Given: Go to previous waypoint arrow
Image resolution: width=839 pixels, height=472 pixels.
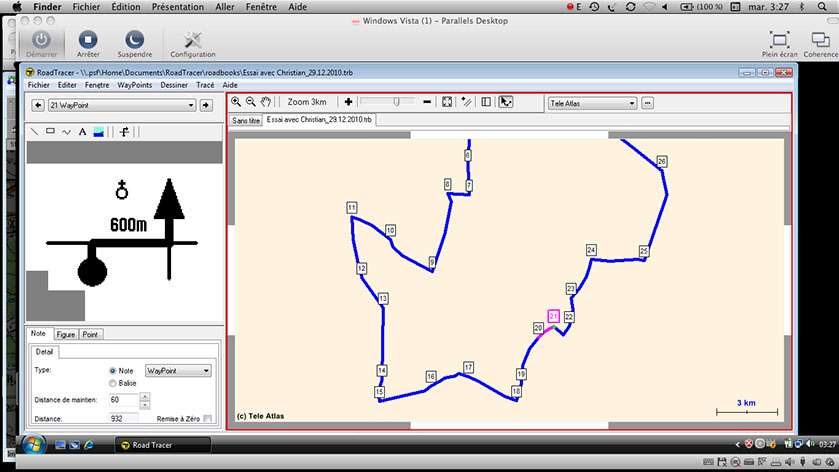Looking at the screenshot, I should (x=37, y=104).
